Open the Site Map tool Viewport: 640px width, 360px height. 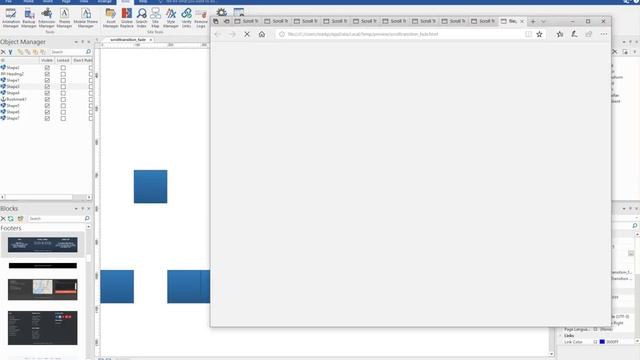coord(156,18)
